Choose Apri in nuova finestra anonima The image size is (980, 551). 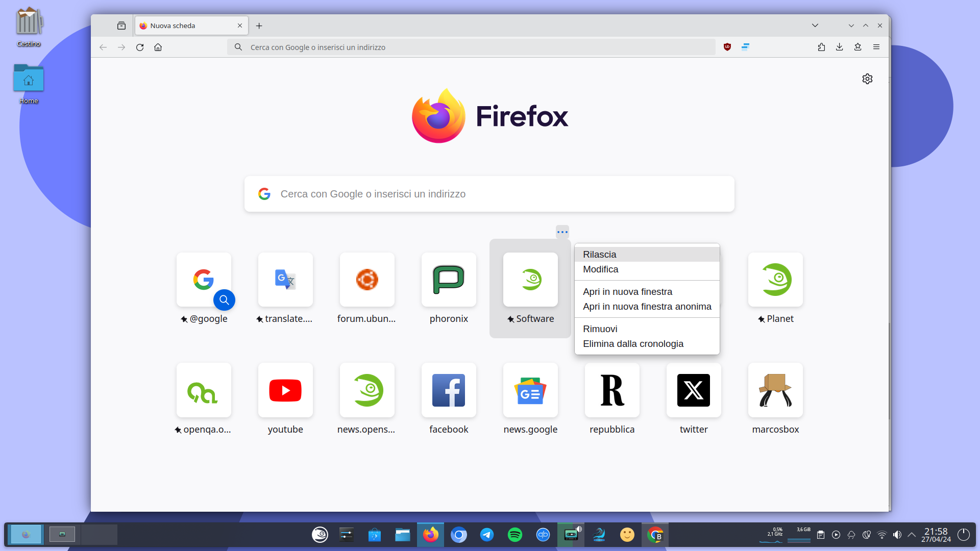point(647,307)
